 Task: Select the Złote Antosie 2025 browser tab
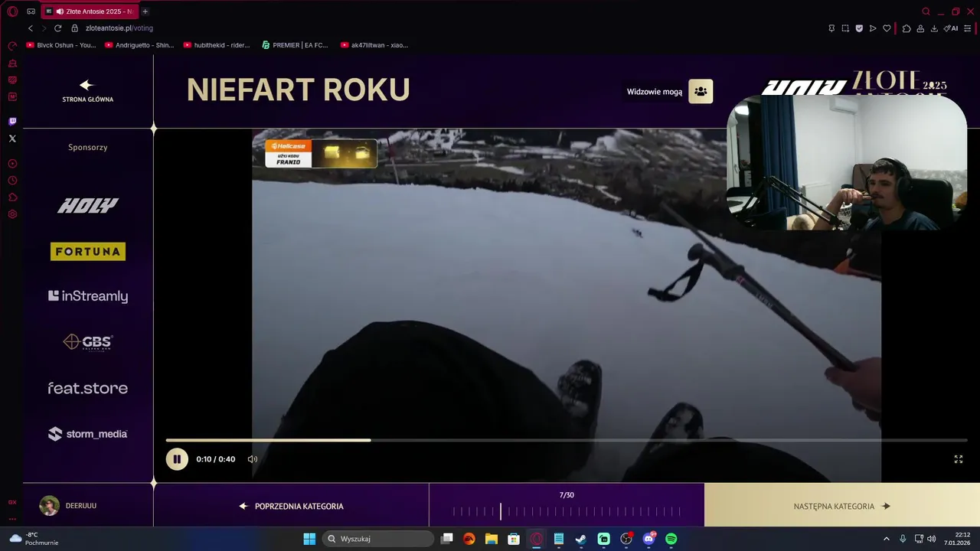(x=89, y=11)
